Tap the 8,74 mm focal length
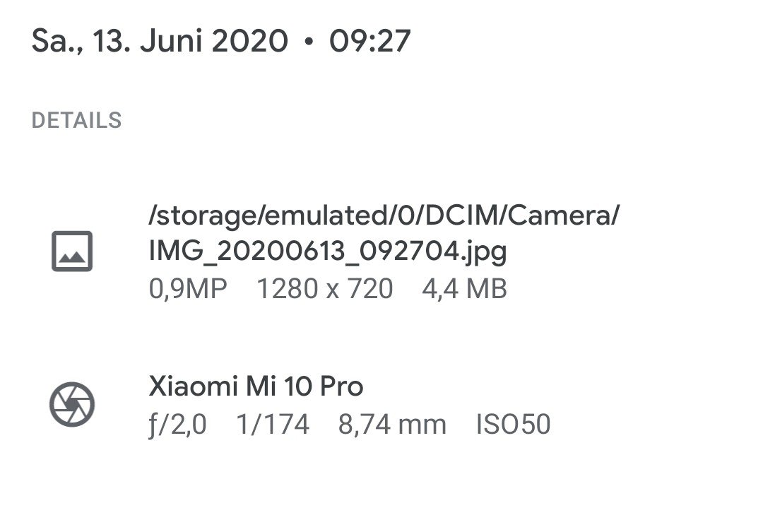 (x=392, y=425)
